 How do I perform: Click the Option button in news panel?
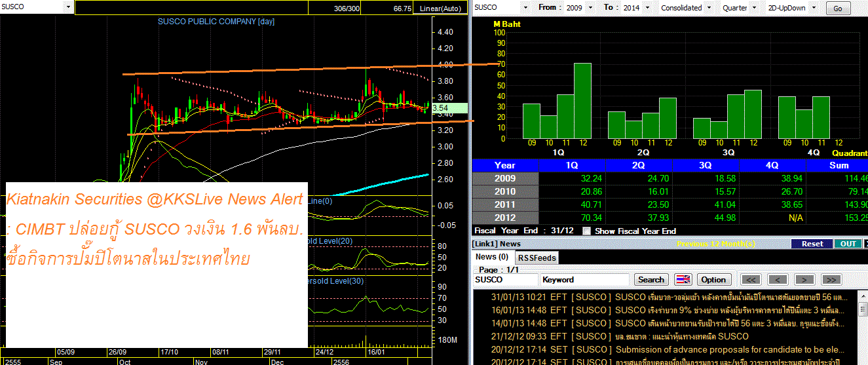click(713, 280)
